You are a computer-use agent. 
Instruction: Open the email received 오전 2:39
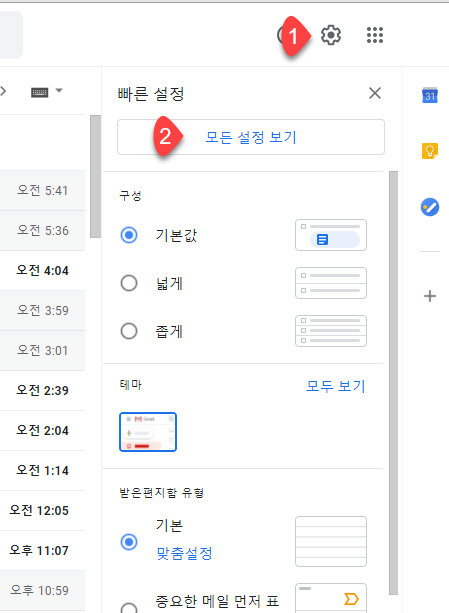(42, 391)
